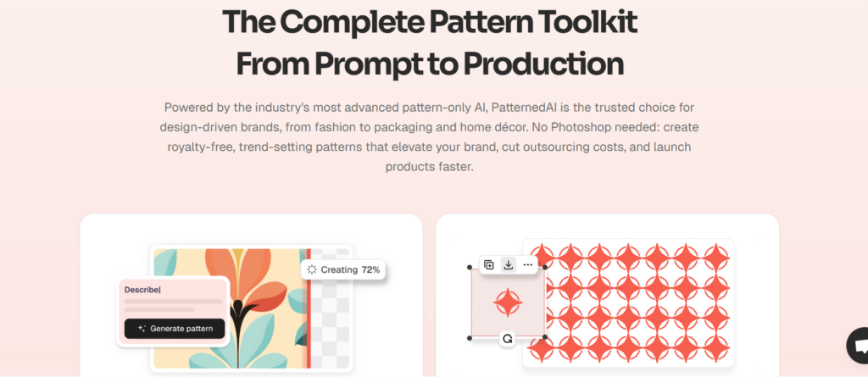
Task: Click the orange vertical divider on floral preview
Action: 309,308
